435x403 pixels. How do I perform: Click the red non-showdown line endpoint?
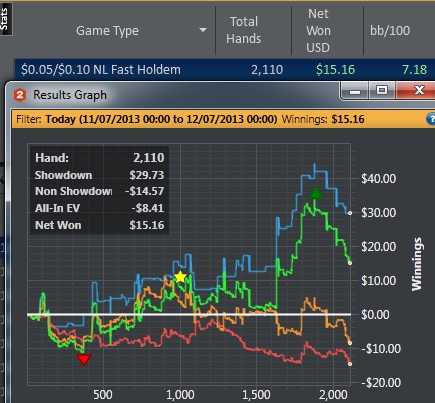(x=350, y=364)
